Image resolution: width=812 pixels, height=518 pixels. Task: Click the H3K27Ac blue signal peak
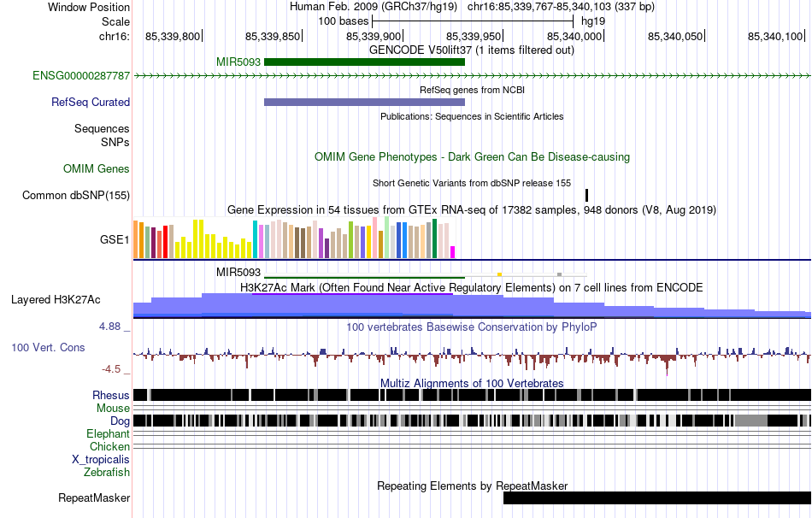point(352,304)
